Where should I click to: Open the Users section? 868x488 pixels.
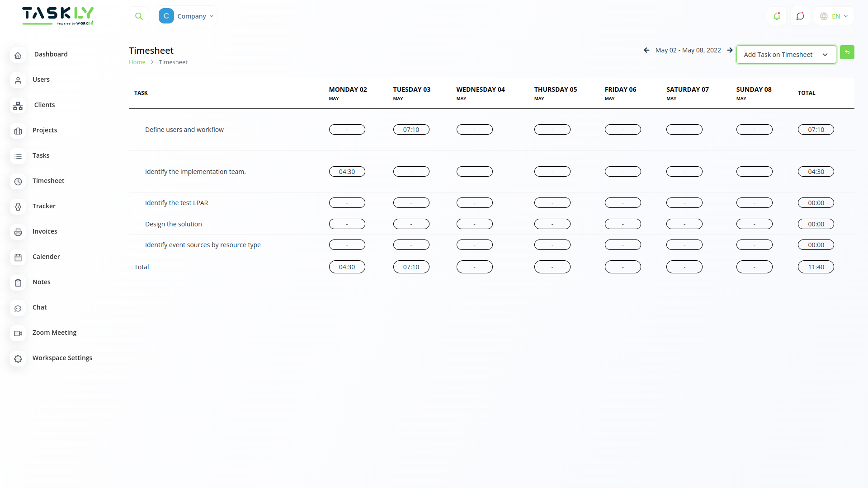[x=41, y=79]
